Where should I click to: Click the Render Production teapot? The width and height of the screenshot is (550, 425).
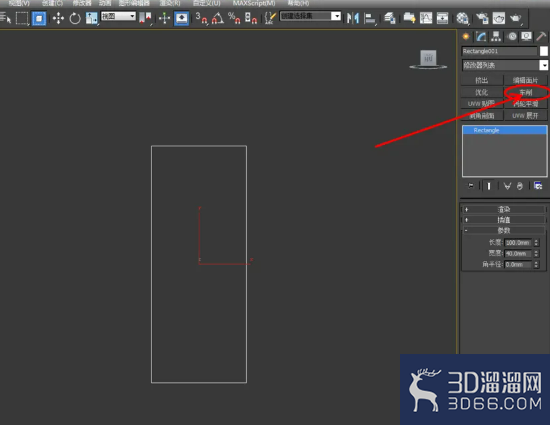coord(515,18)
